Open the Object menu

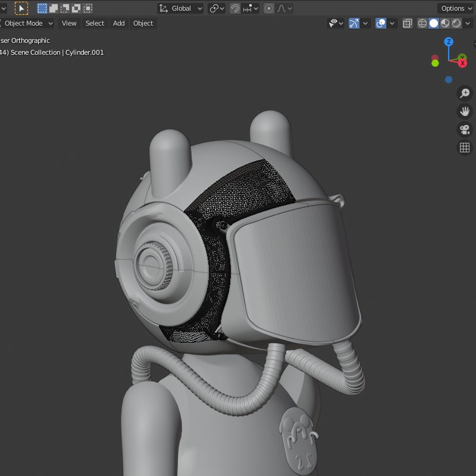(x=143, y=23)
